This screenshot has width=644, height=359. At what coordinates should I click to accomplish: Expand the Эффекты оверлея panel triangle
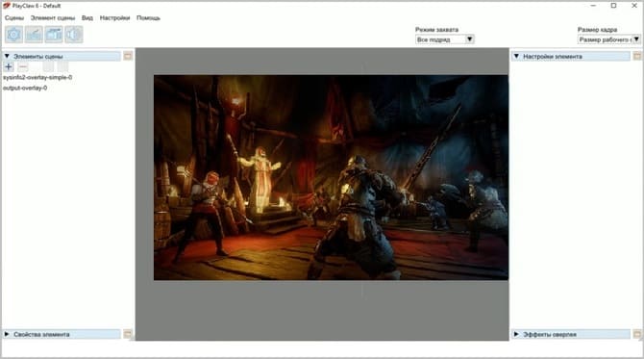click(x=516, y=334)
